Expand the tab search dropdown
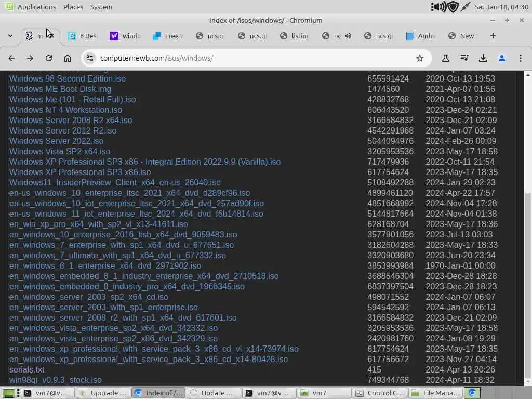Screen dimensions: 532x399 coord(10,36)
